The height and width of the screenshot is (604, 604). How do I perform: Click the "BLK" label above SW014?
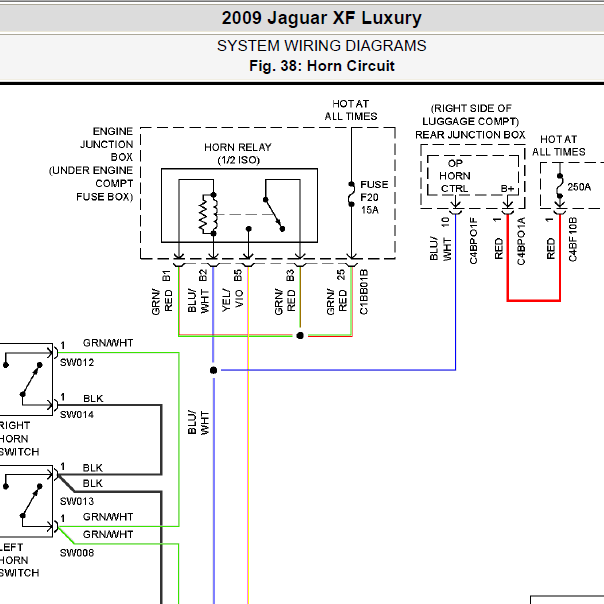(x=93, y=398)
